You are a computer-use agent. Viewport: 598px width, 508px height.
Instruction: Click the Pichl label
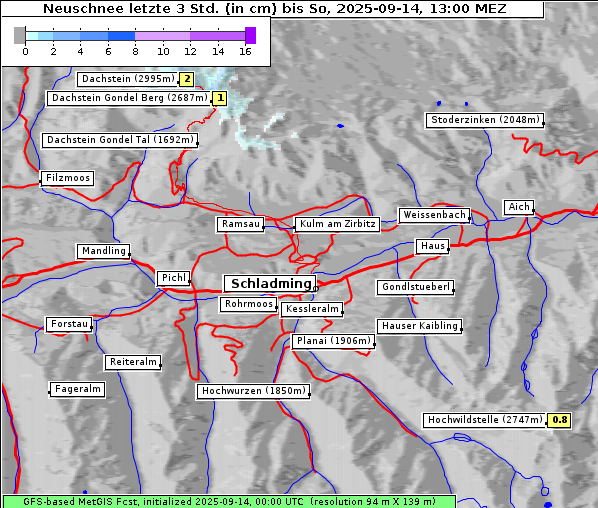tap(174, 278)
